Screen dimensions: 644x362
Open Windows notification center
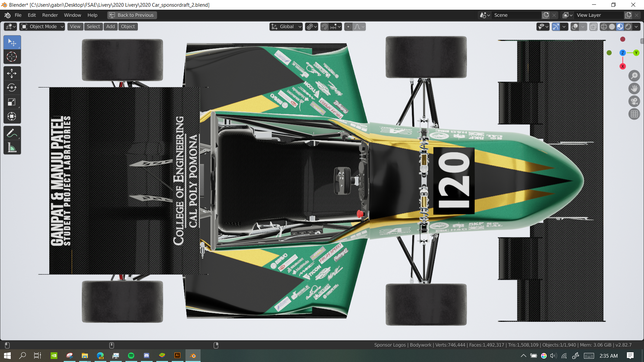click(630, 356)
